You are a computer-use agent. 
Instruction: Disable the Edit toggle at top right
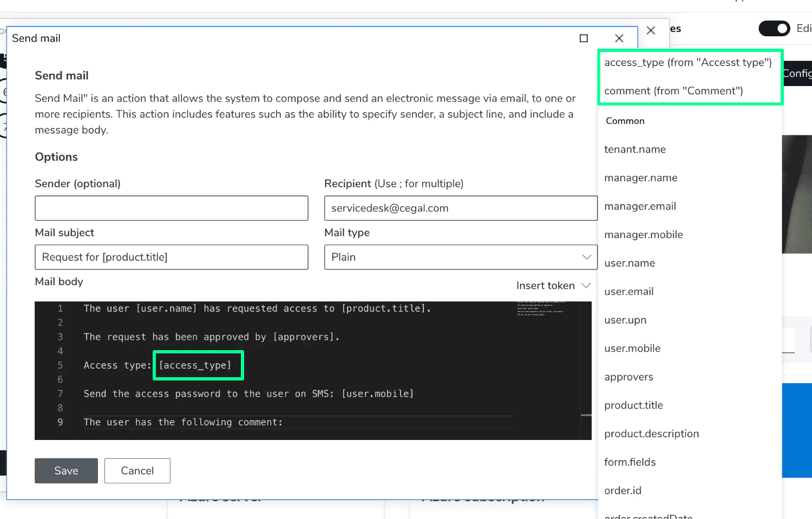coord(774,28)
